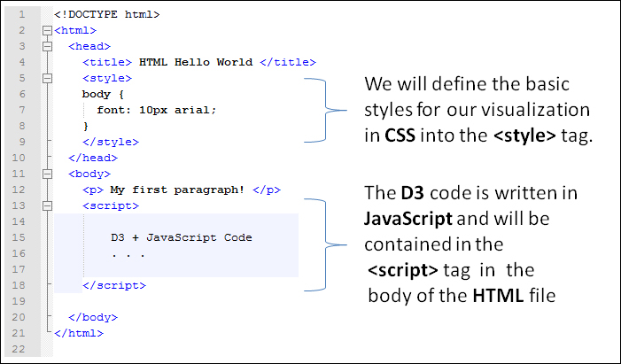Image resolution: width=621 pixels, height=364 pixels.
Task: Click the D3 + JavaScript Code line
Action: pos(182,237)
